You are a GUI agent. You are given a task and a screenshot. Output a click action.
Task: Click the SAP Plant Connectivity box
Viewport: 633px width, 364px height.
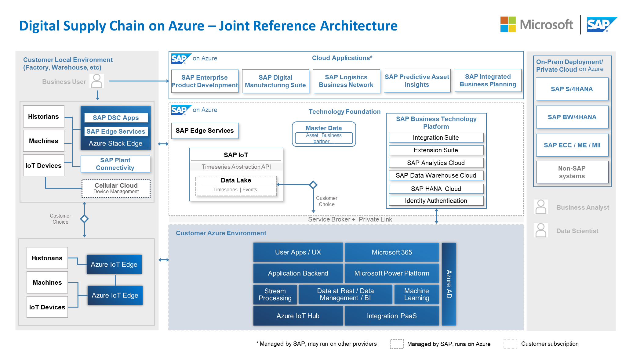115,164
